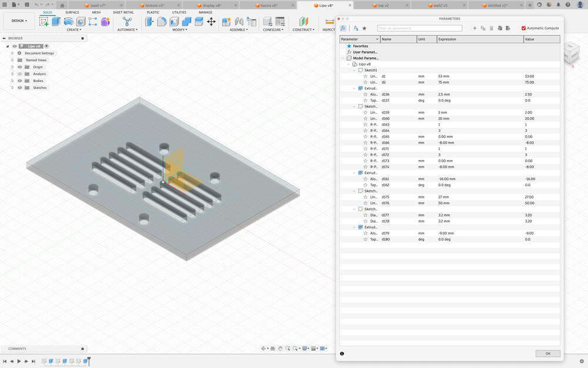Switch to the MESH ribbon tab
Image resolution: width=588 pixels, height=368 pixels.
[96, 12]
